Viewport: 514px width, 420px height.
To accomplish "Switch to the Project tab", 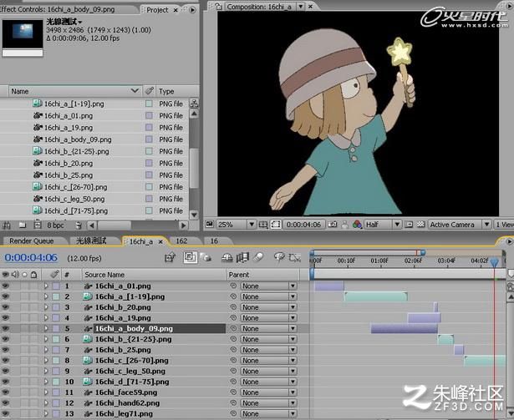I will [x=157, y=10].
